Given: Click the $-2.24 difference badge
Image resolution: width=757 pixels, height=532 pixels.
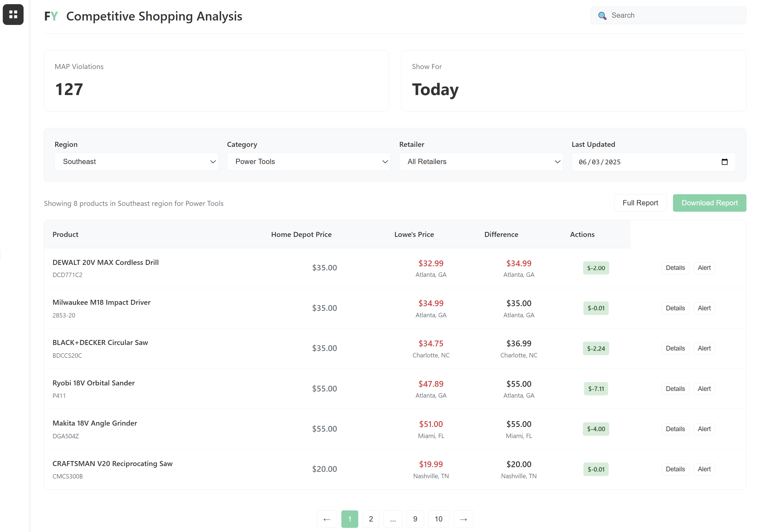Looking at the screenshot, I should (x=596, y=349).
